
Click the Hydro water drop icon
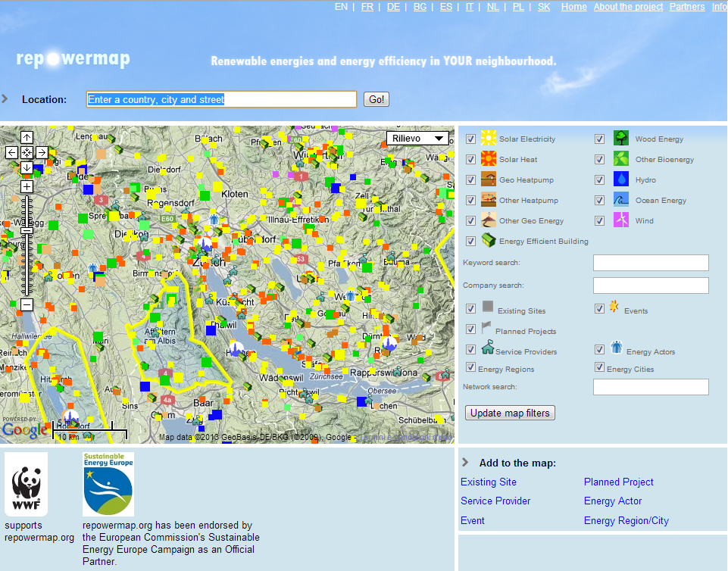pyautogui.click(x=621, y=179)
